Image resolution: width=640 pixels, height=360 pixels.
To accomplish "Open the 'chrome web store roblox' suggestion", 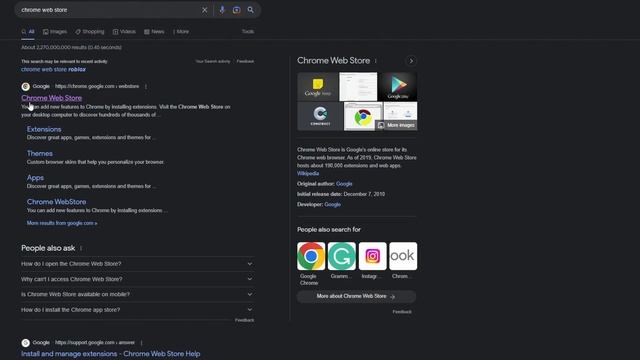I will (x=53, y=69).
